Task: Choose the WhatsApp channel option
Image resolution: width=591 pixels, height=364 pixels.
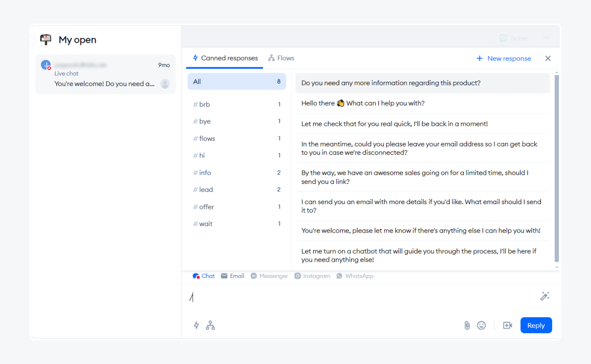Action: 355,276
